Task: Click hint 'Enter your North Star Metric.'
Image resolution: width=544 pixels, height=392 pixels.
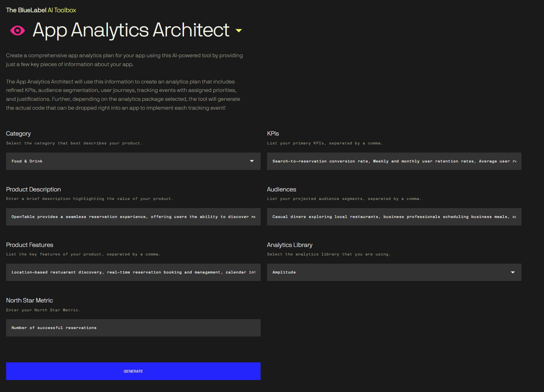Action: tap(43, 310)
